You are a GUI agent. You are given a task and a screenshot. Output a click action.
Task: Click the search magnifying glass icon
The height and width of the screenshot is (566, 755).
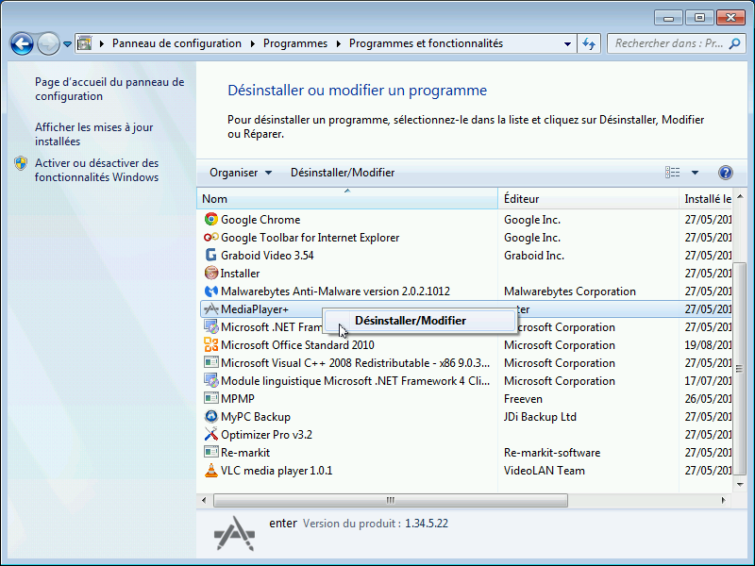(734, 44)
